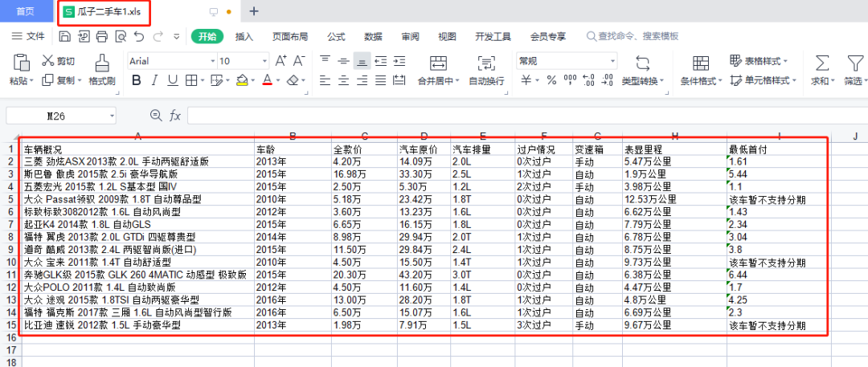Switch to the 数据 Data tab

[373, 36]
